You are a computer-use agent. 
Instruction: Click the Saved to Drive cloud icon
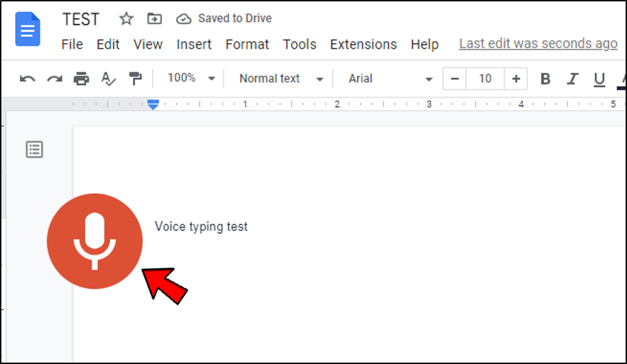click(x=183, y=19)
